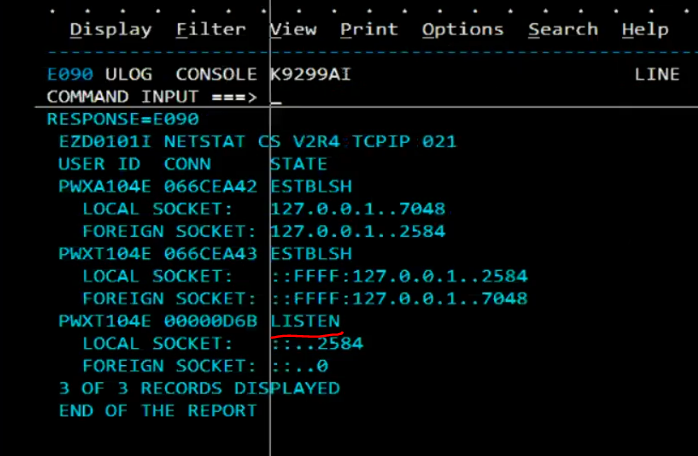Viewport: 698px width, 456px height.
Task: Click the LISTEN state value
Action: 305,321
